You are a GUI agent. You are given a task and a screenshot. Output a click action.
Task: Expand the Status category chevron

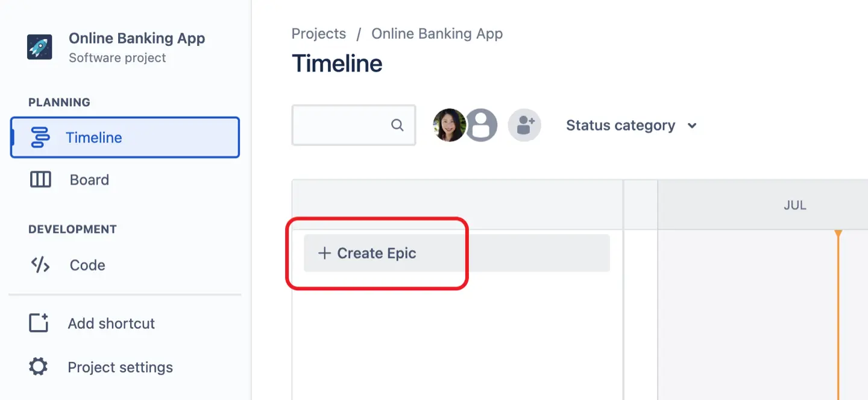pos(691,125)
